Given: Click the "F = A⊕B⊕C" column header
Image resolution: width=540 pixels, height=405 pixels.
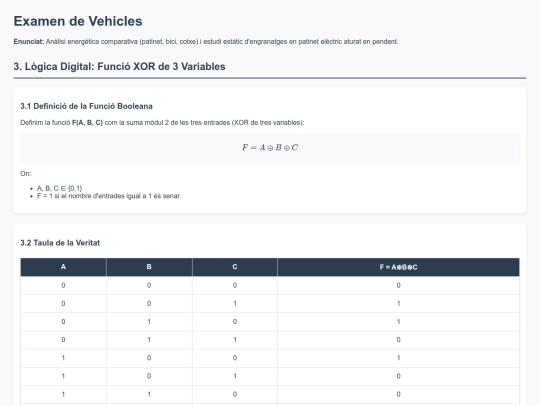Looking at the screenshot, I should (398, 267).
